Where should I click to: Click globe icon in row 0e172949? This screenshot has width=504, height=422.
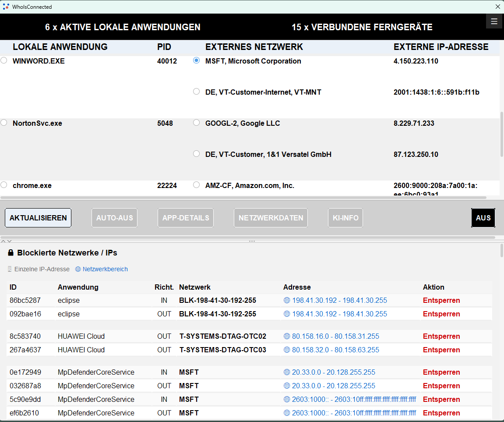coord(287,372)
